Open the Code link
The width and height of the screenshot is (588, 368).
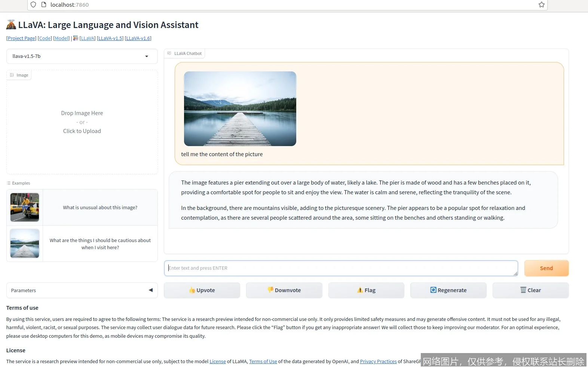click(x=45, y=38)
